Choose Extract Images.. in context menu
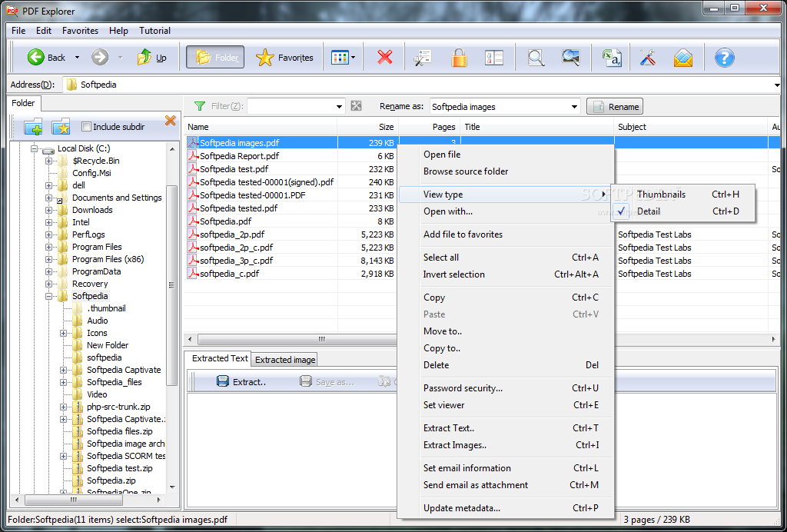 click(x=506, y=444)
